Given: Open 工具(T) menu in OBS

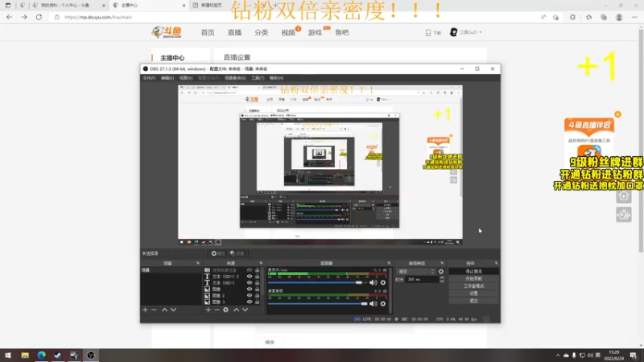Looking at the screenshot, I should pos(258,78).
